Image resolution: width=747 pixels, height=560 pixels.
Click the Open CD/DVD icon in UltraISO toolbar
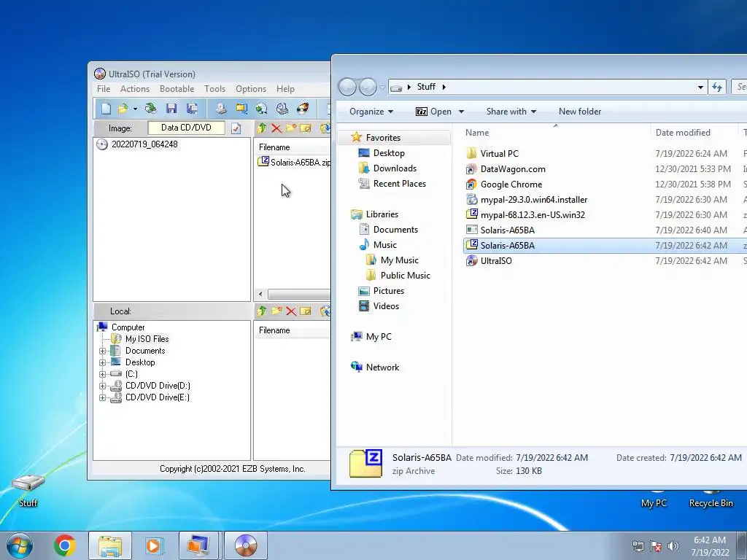tap(151, 109)
